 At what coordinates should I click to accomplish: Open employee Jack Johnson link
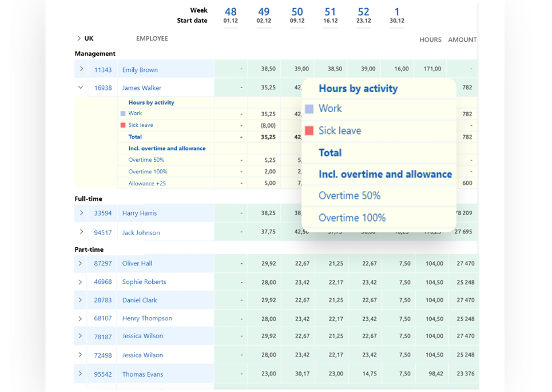[141, 232]
